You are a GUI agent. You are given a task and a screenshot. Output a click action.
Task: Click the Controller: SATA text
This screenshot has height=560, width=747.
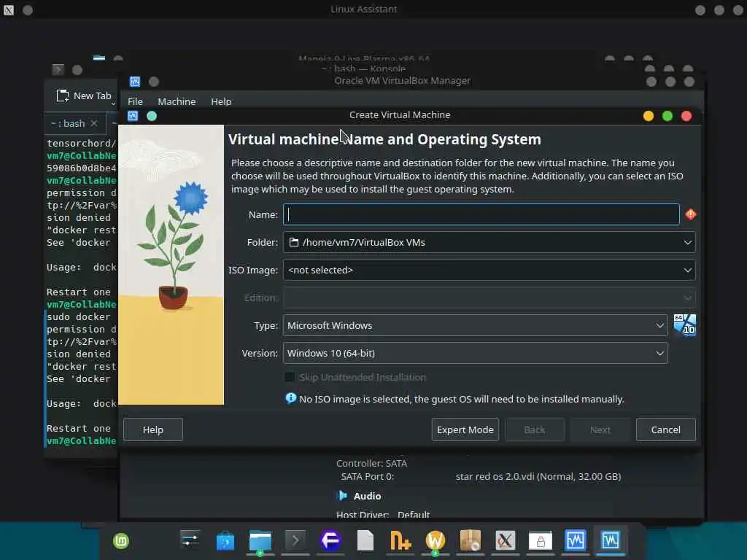click(371, 463)
